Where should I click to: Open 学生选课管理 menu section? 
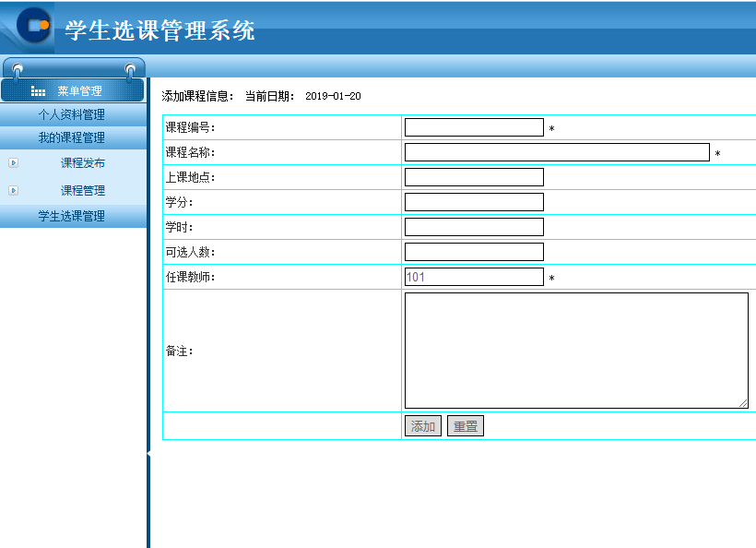(72, 216)
